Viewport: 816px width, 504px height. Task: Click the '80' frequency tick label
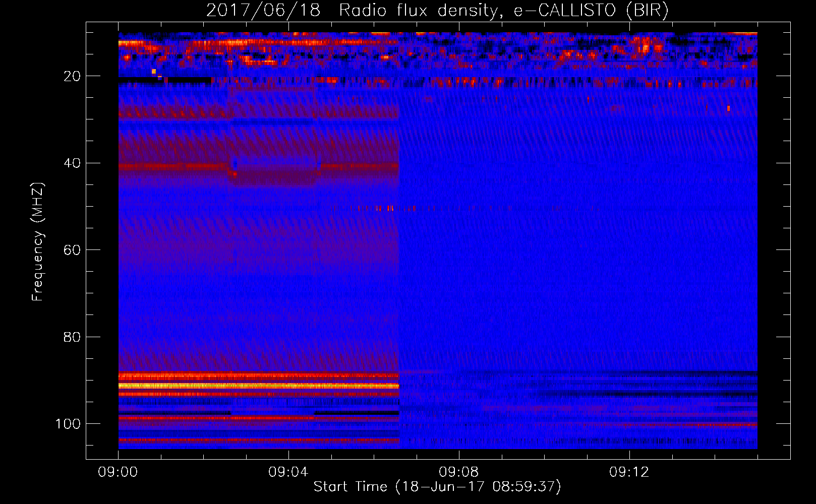pyautogui.click(x=72, y=337)
